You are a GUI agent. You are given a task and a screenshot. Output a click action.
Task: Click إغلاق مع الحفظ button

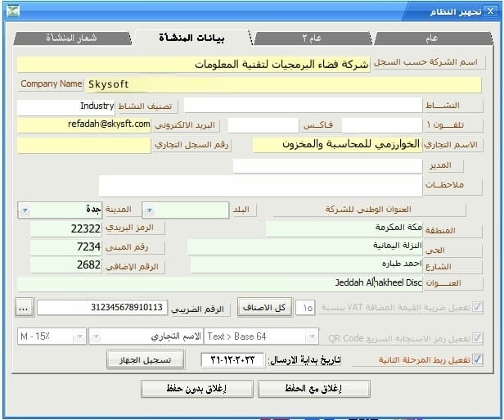[x=313, y=389]
